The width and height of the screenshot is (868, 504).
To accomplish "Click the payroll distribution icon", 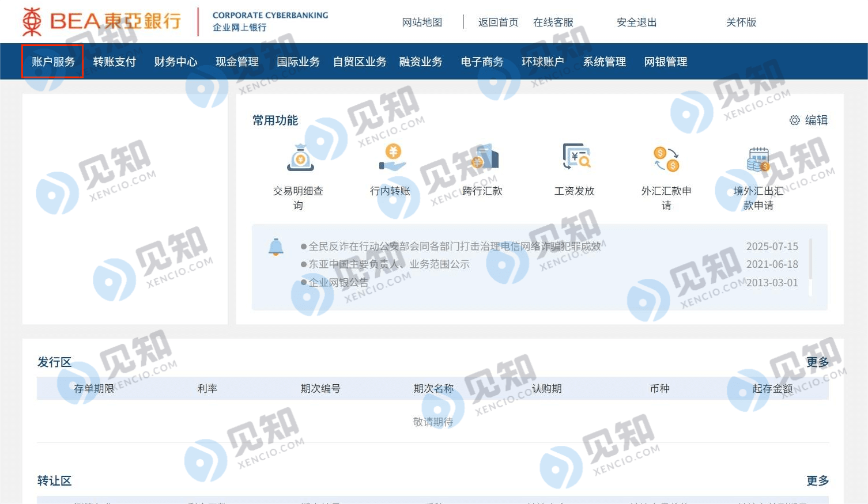I will click(576, 157).
